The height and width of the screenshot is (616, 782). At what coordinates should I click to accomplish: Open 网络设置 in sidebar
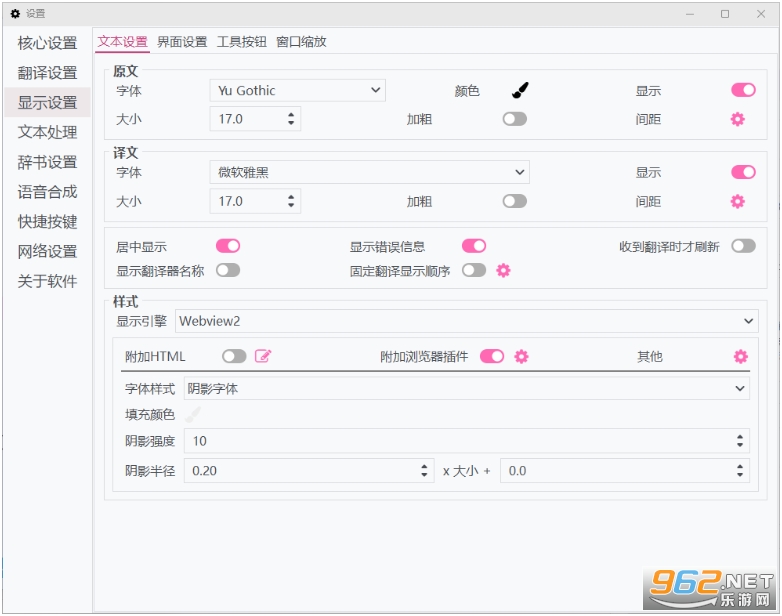click(47, 251)
